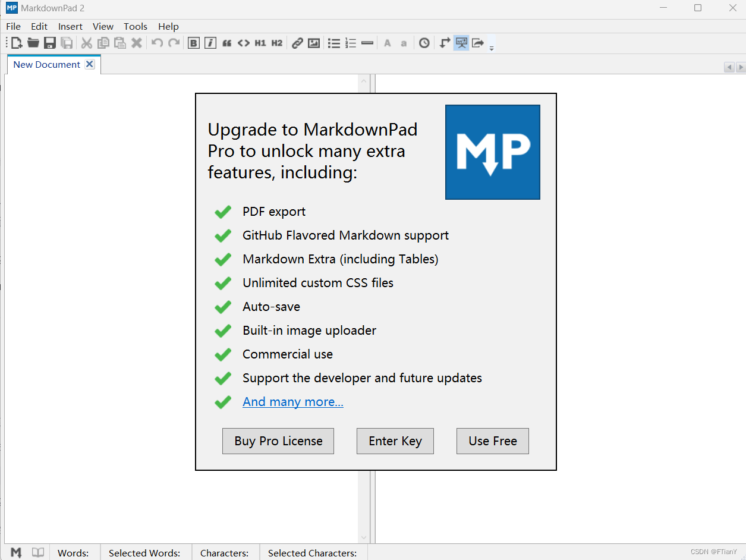Click the Save document icon
This screenshot has height=560, width=746.
(x=50, y=43)
